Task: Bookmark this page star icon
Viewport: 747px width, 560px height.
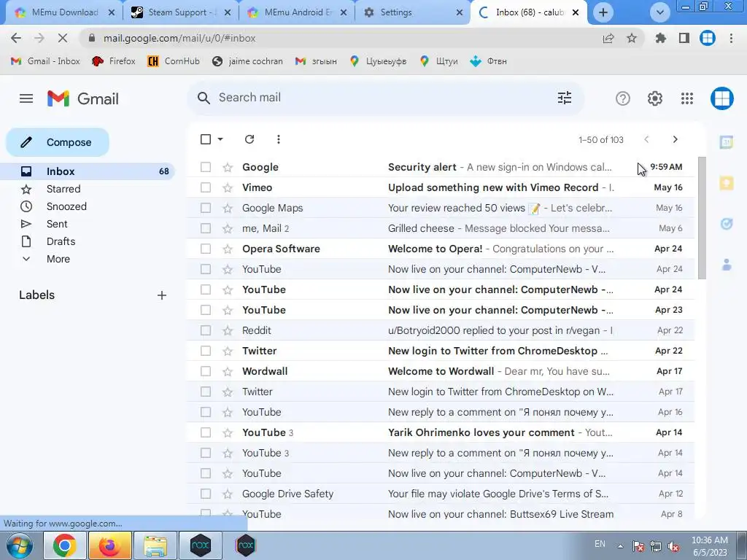Action: click(632, 38)
